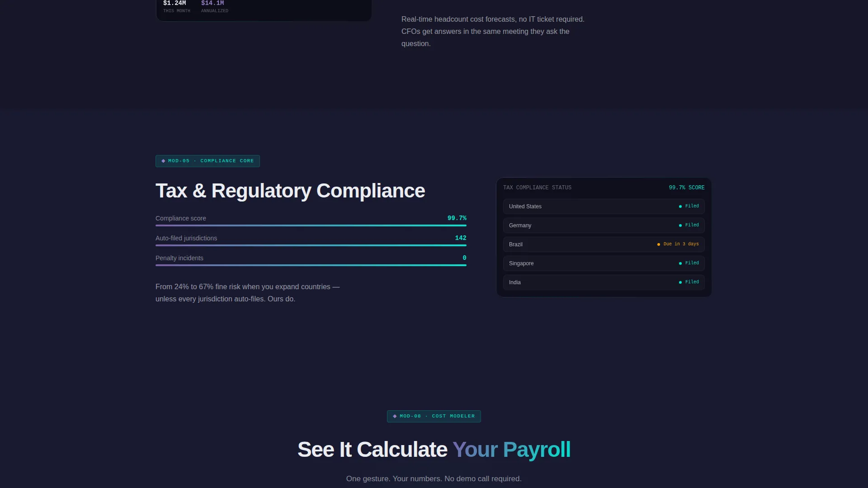Click the Penalty incidents label
Screen dimensions: 868x488
pos(179,258)
